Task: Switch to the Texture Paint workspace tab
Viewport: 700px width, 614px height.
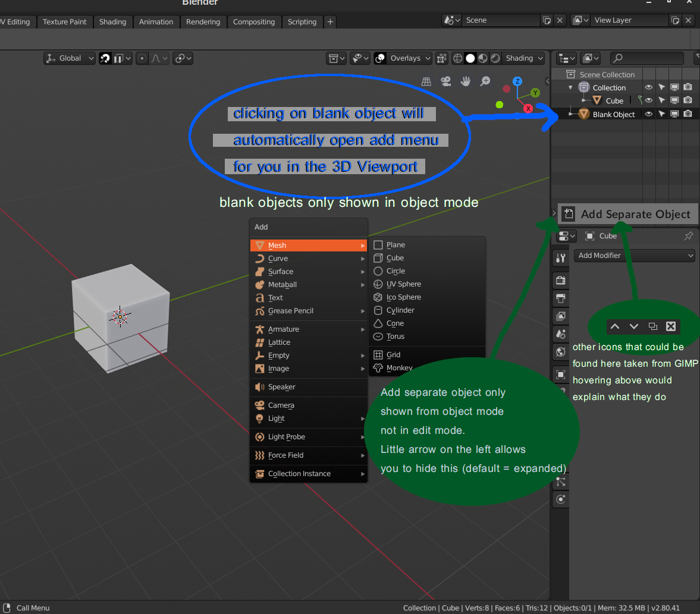Action: (x=65, y=22)
